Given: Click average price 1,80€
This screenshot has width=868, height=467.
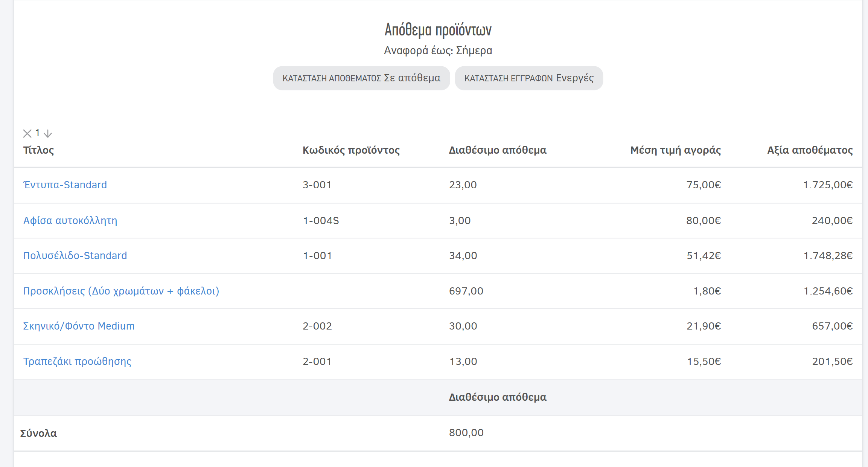Looking at the screenshot, I should (707, 291).
